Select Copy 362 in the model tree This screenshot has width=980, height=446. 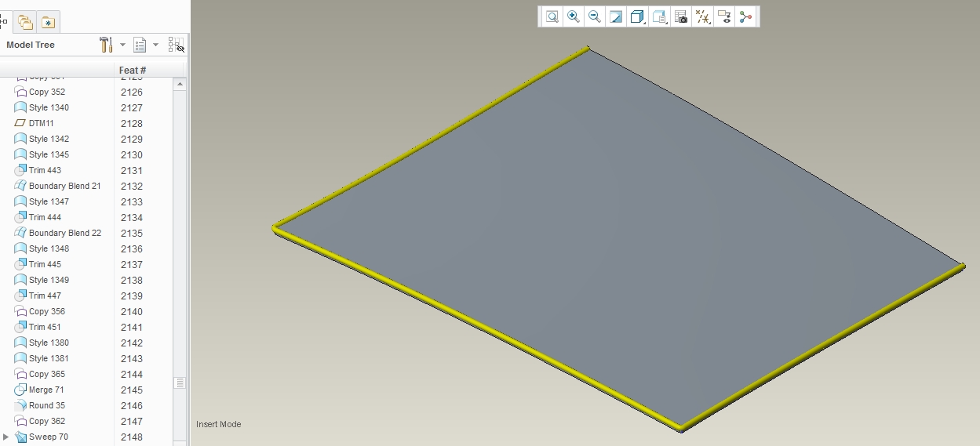click(x=47, y=421)
